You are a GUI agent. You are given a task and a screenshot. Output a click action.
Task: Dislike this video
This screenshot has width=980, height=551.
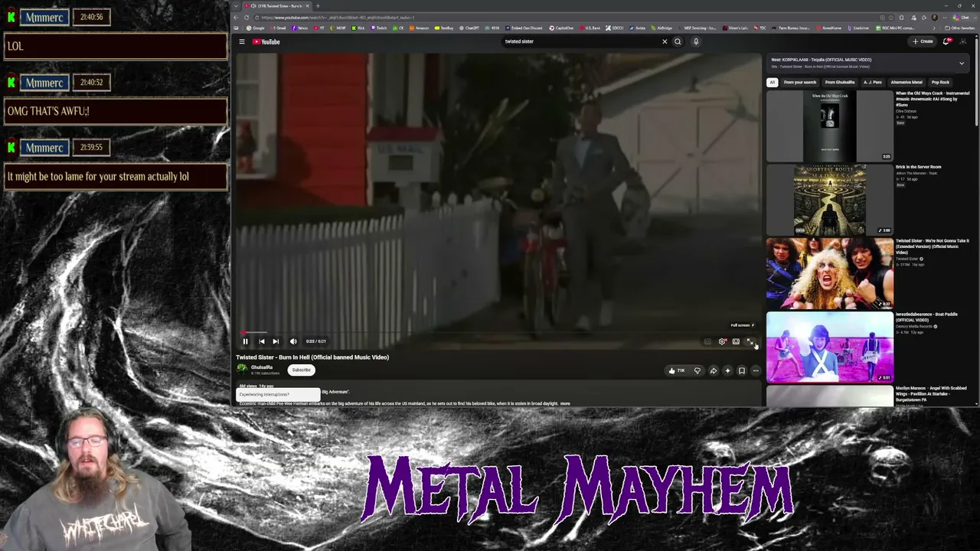coord(697,371)
